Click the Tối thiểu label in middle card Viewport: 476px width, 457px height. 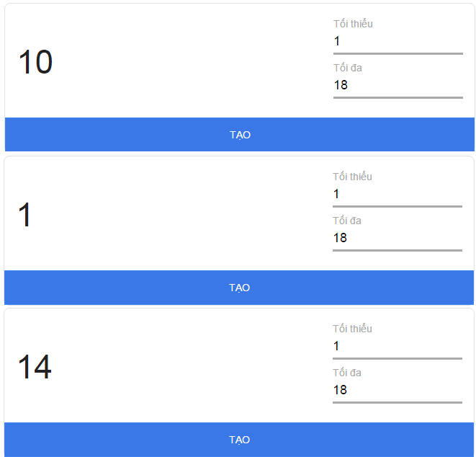[x=352, y=177]
